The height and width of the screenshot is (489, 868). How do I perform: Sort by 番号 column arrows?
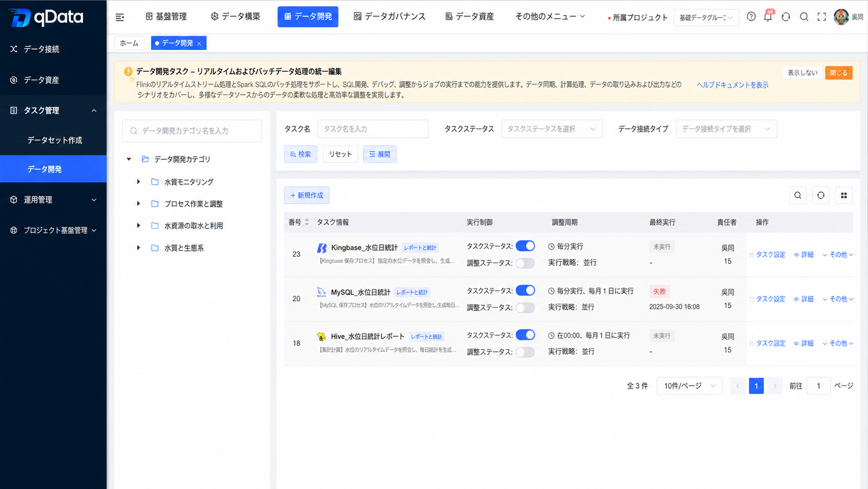click(x=307, y=222)
